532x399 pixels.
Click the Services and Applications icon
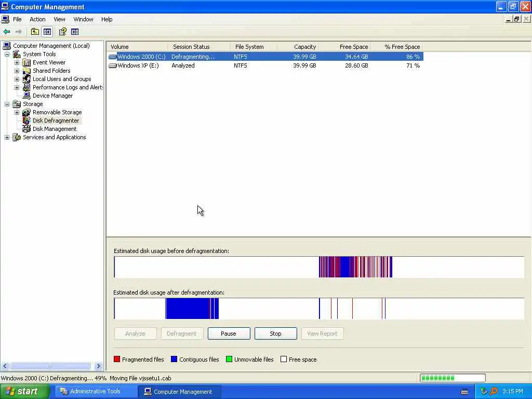click(x=17, y=137)
